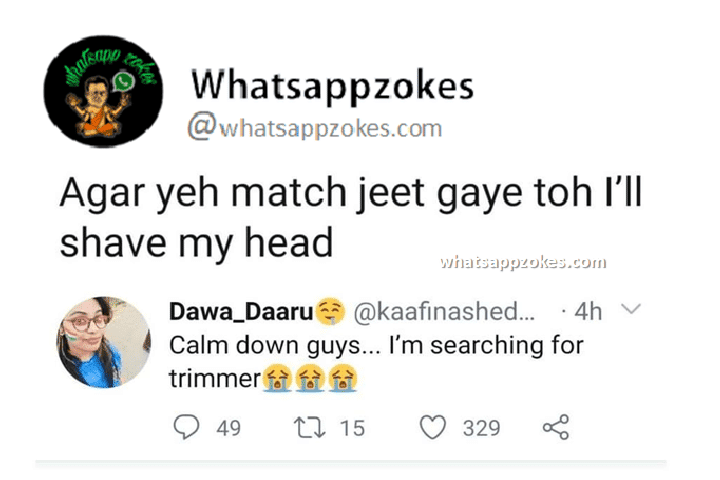Open the @kaafinashed... handle
This screenshot has width=720, height=480.
[x=444, y=312]
